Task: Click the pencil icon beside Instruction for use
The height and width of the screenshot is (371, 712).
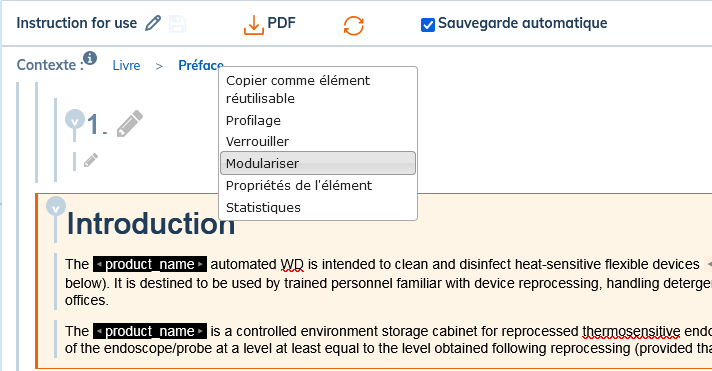Action: [153, 23]
